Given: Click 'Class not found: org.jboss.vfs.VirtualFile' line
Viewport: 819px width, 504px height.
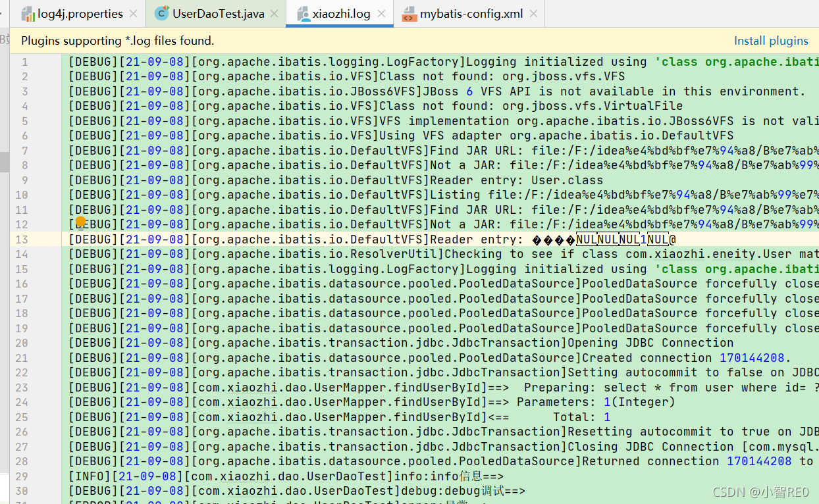Looking at the screenshot, I should tap(376, 106).
